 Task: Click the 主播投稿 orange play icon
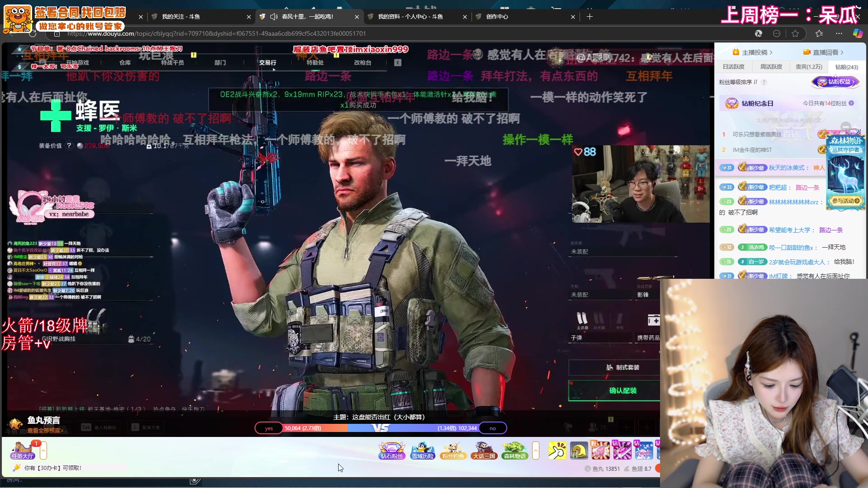coord(736,52)
